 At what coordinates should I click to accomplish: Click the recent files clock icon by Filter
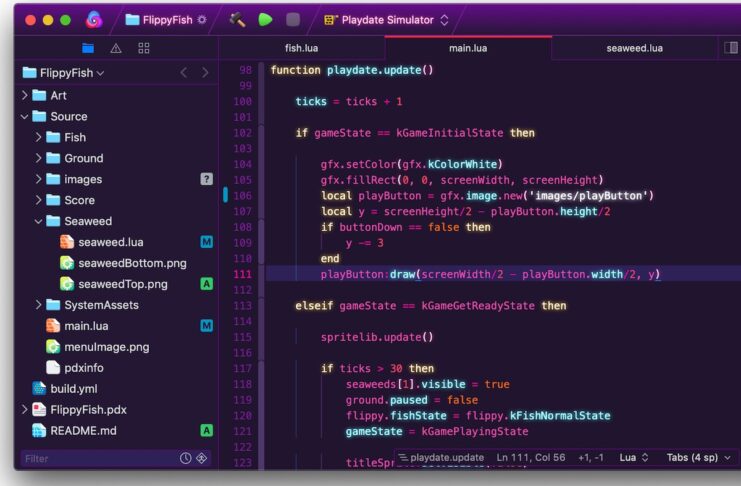185,458
